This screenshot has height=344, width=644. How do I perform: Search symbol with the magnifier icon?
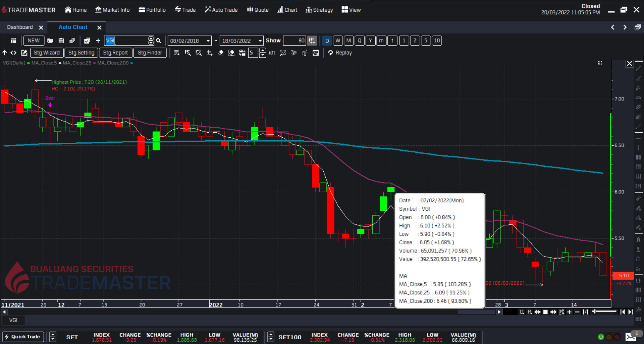(x=159, y=41)
